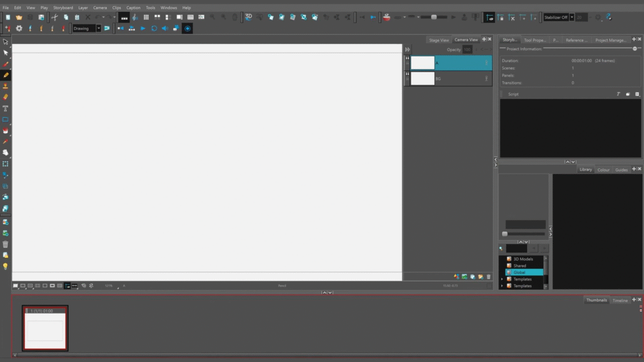Toggle the Loop playback icon
Screen dimensions: 644x362
click(154, 28)
